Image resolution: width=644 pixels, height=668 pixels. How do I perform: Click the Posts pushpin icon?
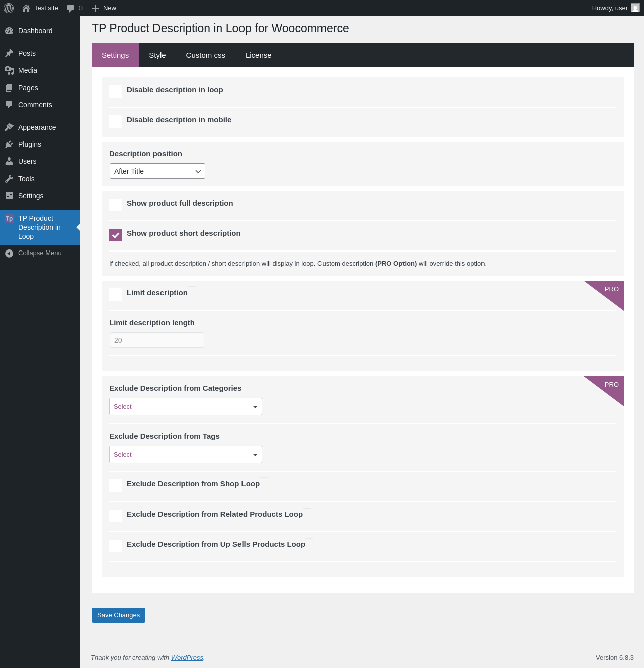[x=9, y=53]
